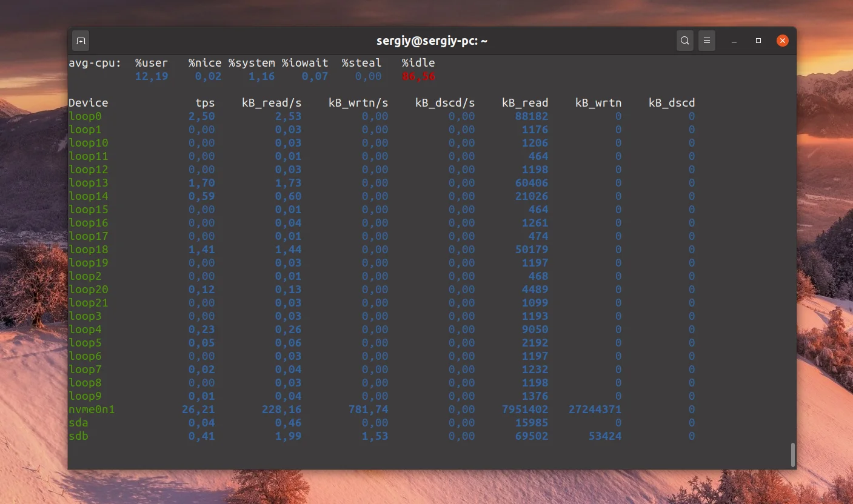Open a new terminal tab
The height and width of the screenshot is (504, 853).
pyautogui.click(x=81, y=41)
